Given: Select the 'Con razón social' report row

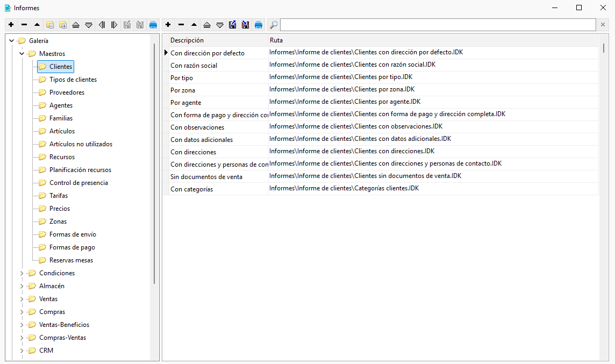Looking at the screenshot, I should 381,65.
